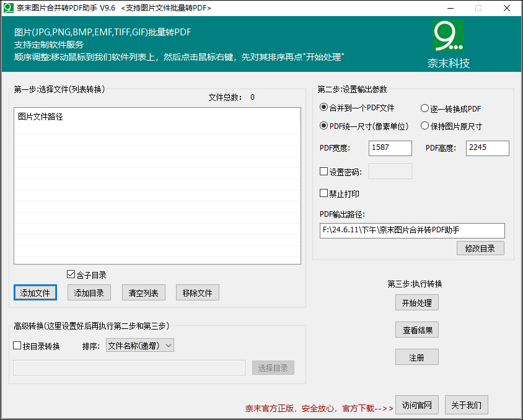
Task: Open 查看结果 to view output
Action: click(416, 330)
